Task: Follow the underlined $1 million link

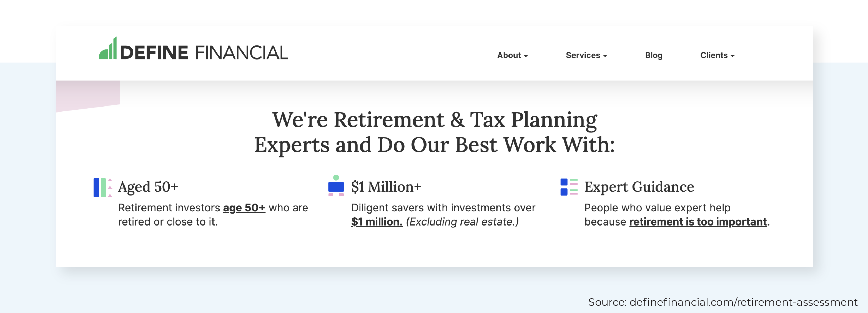Action: (x=377, y=222)
